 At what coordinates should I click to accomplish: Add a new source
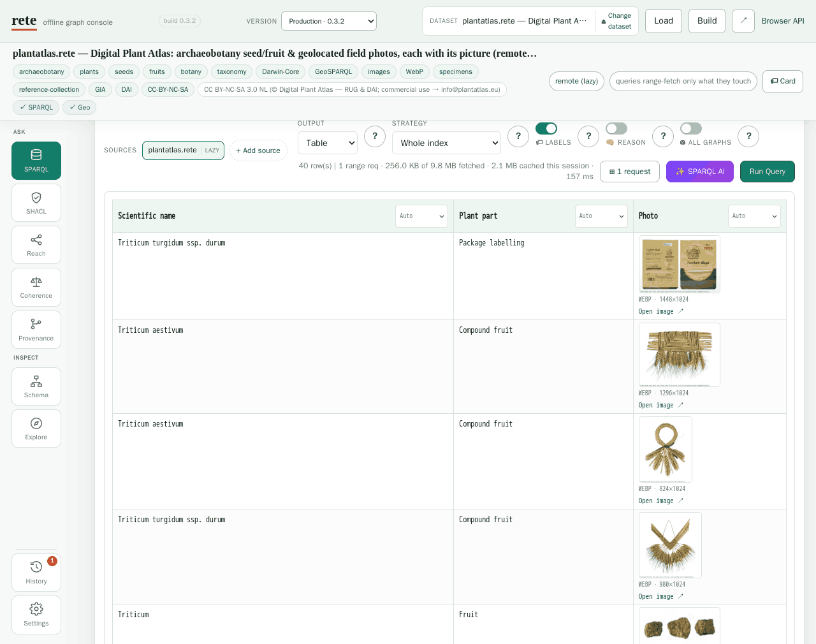(258, 150)
